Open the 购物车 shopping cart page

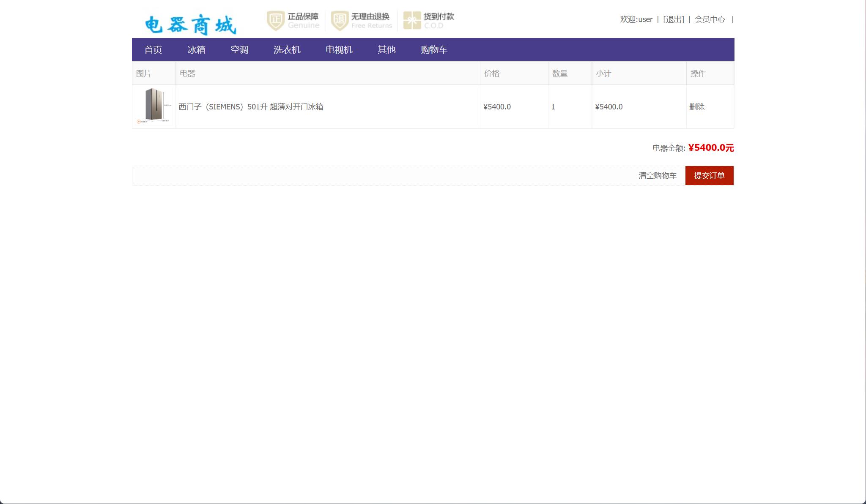[x=434, y=50]
